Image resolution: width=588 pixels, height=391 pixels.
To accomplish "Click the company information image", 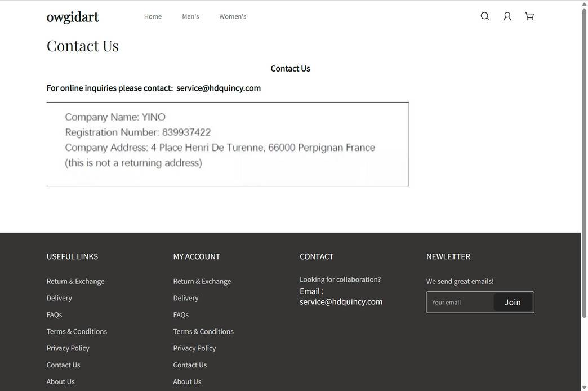I will 228,144.
